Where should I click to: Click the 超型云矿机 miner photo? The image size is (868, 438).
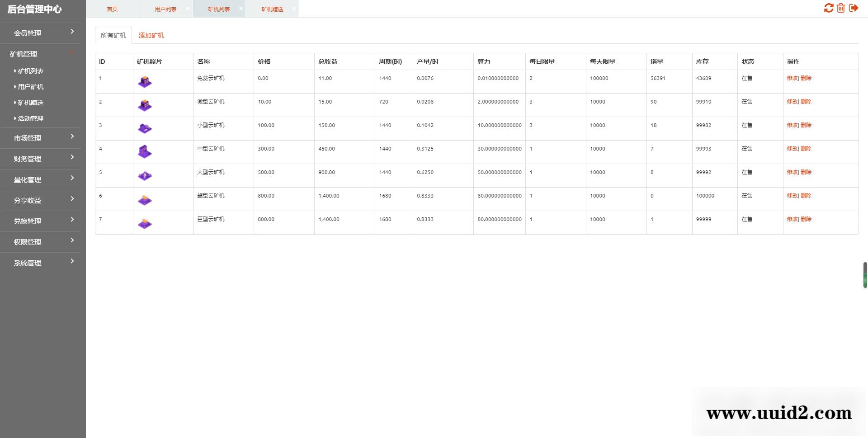tap(145, 199)
